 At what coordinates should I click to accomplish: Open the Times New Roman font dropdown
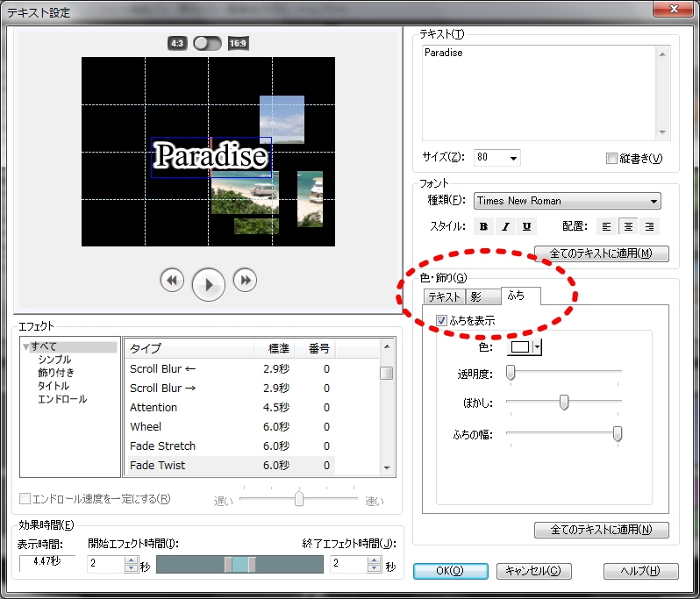(x=654, y=201)
